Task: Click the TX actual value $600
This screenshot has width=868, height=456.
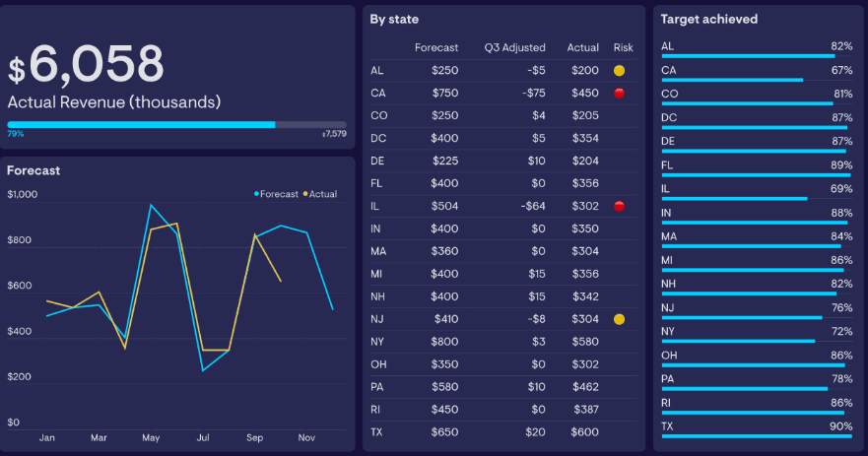Action: 583,432
